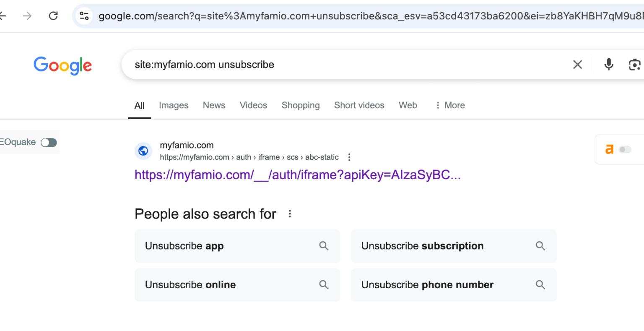Click the voice search microphone icon
This screenshot has height=331, width=644.
pos(608,65)
